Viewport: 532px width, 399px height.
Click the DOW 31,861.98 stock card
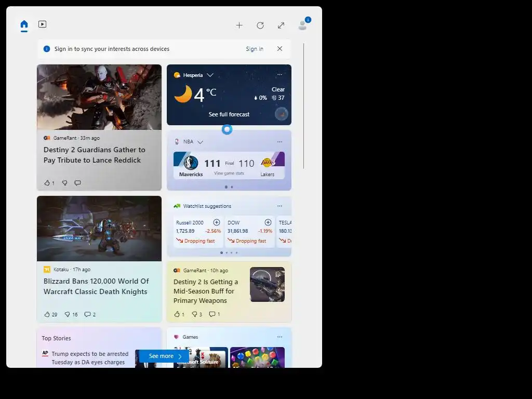click(x=250, y=232)
